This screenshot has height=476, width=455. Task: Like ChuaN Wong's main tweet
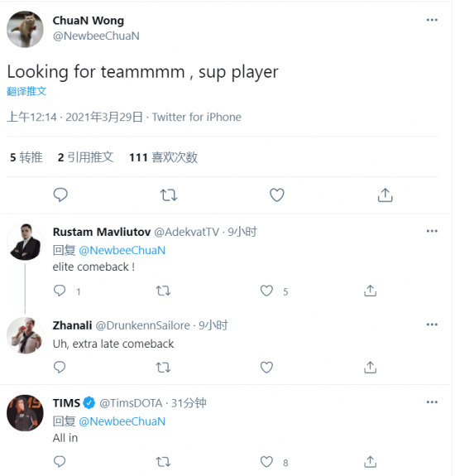(277, 195)
